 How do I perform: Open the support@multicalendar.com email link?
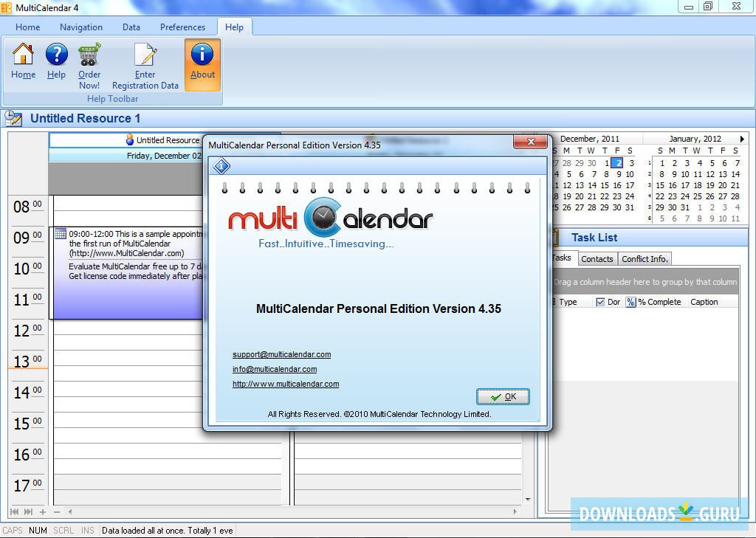pyautogui.click(x=281, y=354)
